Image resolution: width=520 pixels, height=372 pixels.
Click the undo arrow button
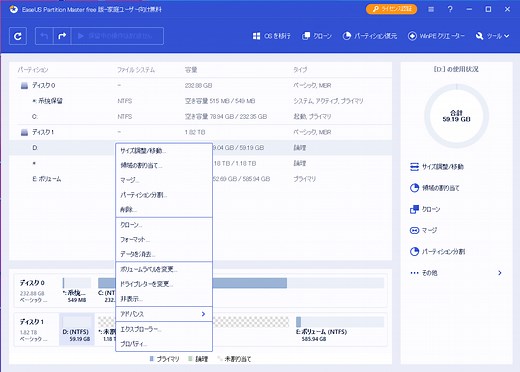pyautogui.click(x=44, y=36)
